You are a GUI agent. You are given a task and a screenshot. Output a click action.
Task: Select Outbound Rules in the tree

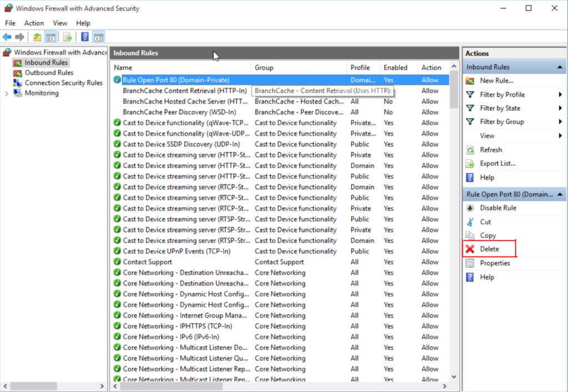pyautogui.click(x=49, y=73)
